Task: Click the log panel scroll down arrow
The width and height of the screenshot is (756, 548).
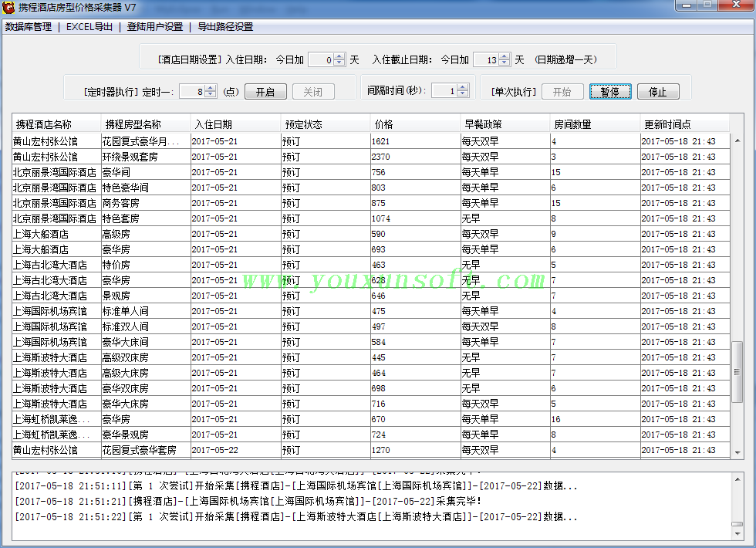Action: (737, 534)
